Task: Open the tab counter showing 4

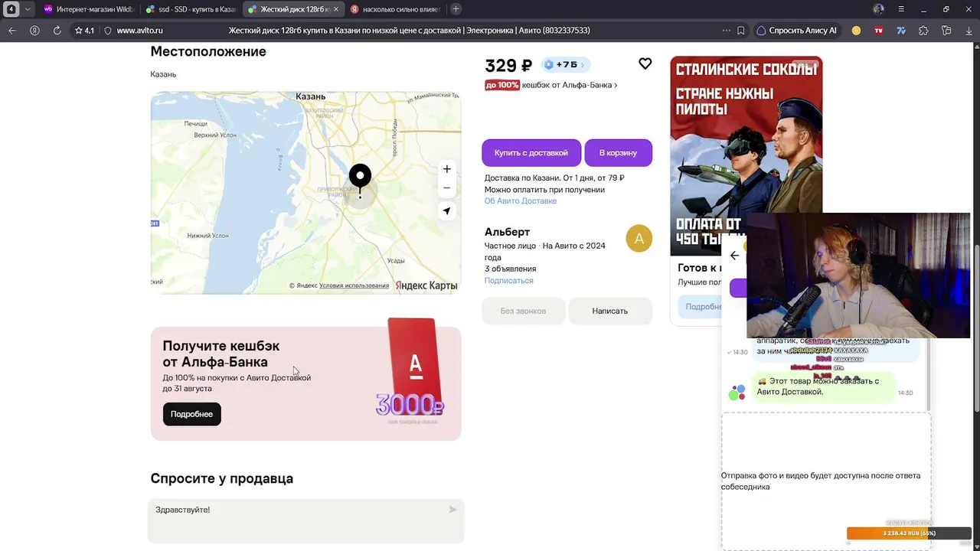Action: click(11, 9)
